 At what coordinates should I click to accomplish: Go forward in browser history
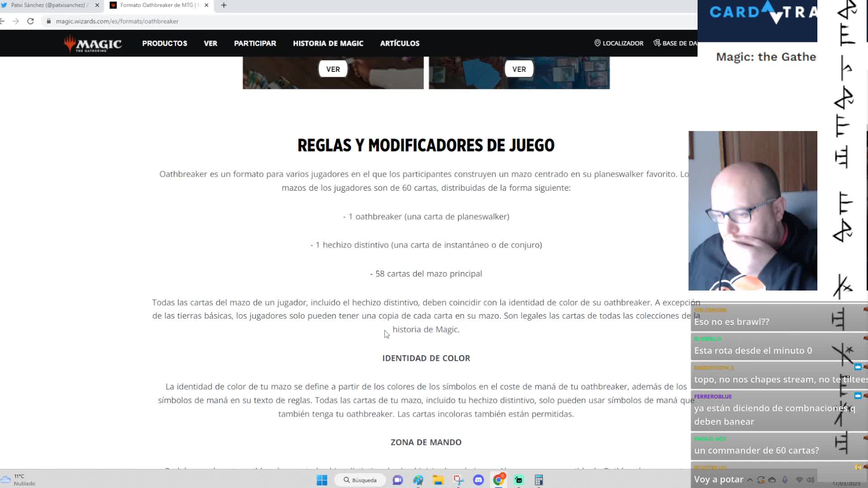(x=16, y=21)
